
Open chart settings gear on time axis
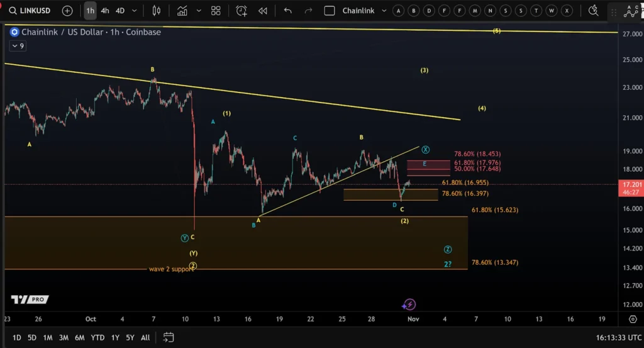(633, 319)
